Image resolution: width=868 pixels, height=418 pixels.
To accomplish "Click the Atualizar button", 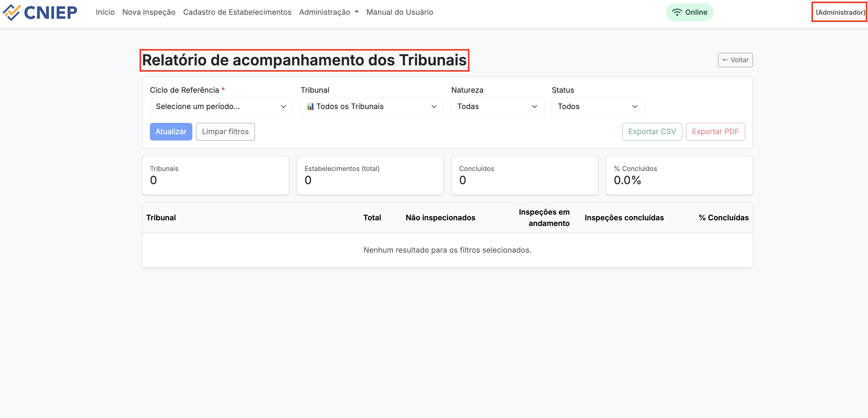I will [x=171, y=131].
